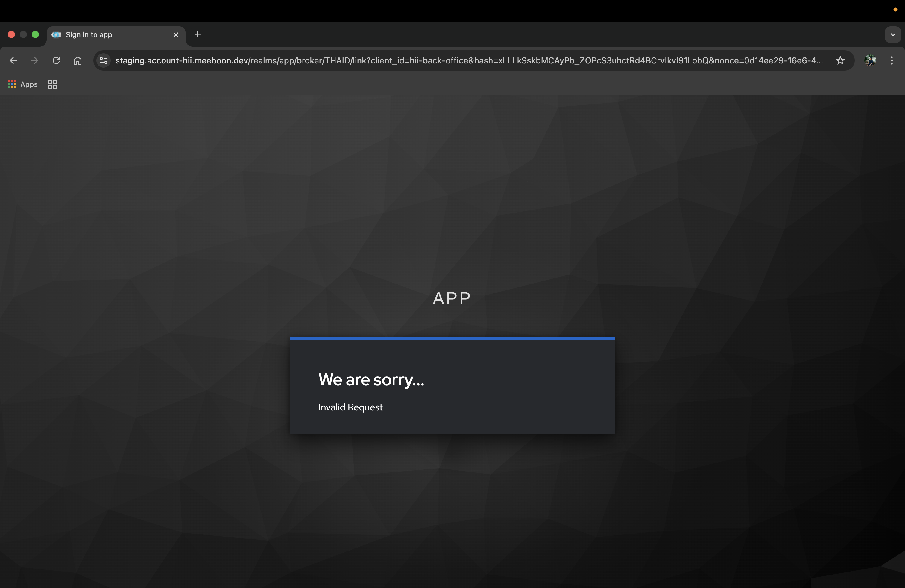Go back to the previous page

[13, 60]
